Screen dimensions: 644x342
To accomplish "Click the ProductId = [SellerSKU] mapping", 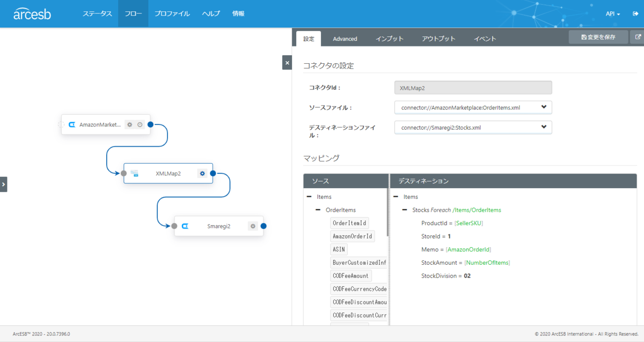I will pos(452,223).
